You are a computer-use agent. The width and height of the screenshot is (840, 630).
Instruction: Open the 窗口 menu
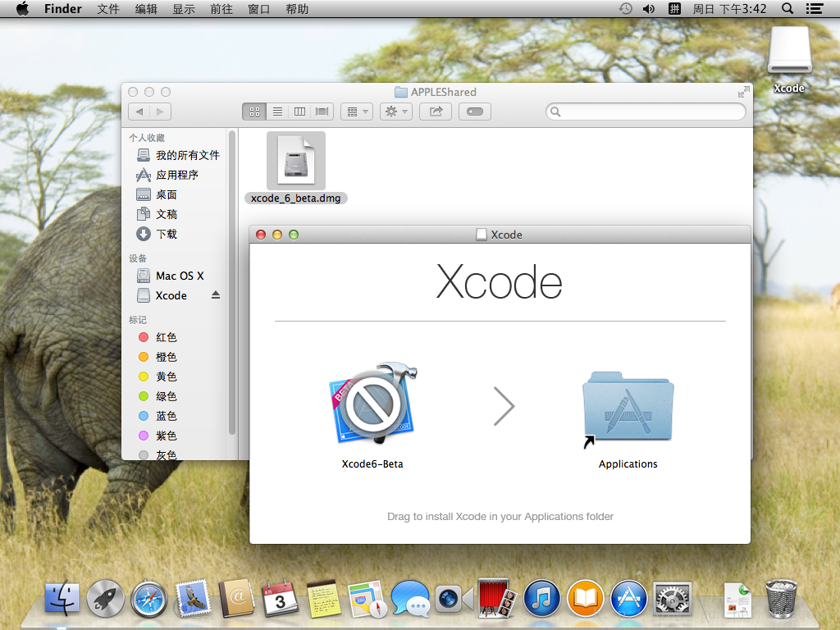coord(259,8)
